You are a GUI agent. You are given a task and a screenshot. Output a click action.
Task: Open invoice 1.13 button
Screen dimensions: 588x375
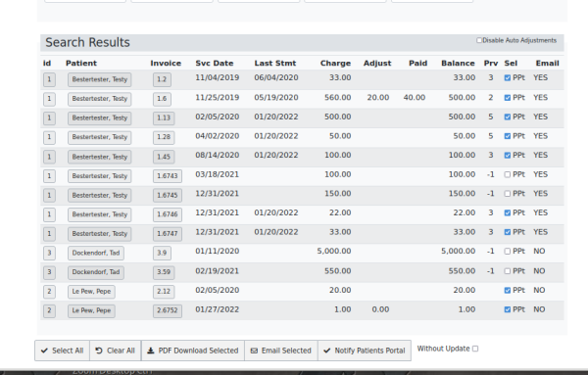(x=164, y=118)
